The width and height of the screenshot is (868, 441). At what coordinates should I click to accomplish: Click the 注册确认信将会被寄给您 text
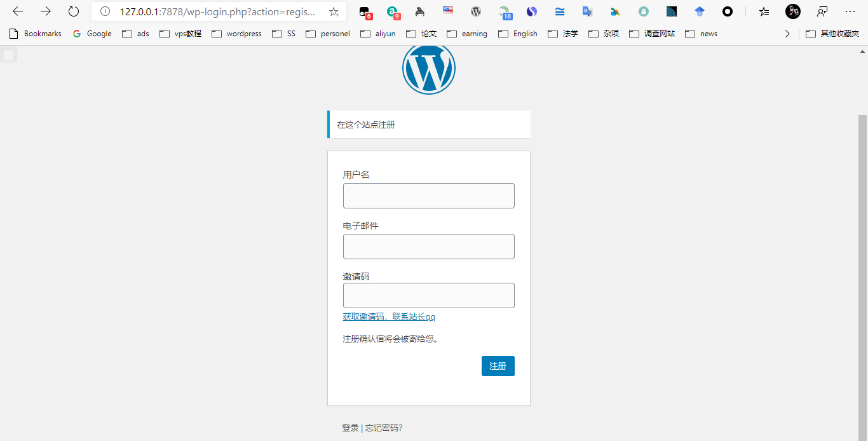click(x=391, y=339)
